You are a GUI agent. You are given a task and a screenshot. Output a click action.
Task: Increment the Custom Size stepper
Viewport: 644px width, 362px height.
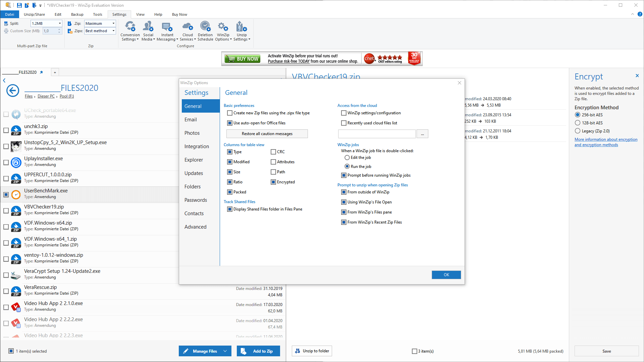click(59, 29)
